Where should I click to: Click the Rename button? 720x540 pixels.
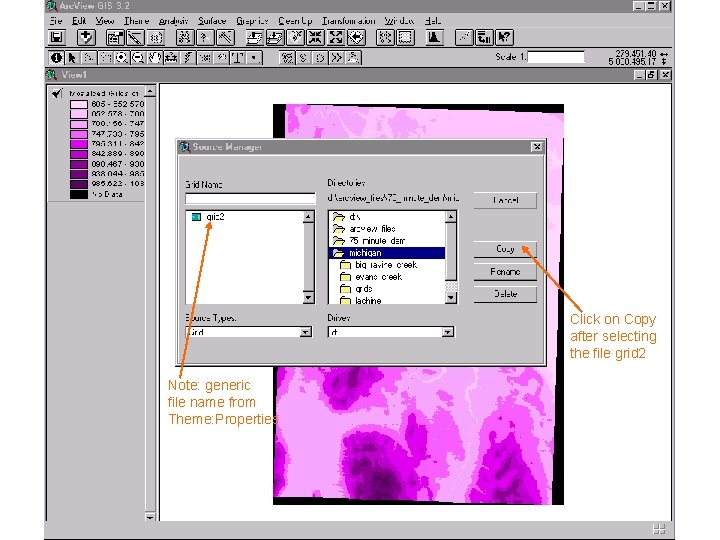505,272
